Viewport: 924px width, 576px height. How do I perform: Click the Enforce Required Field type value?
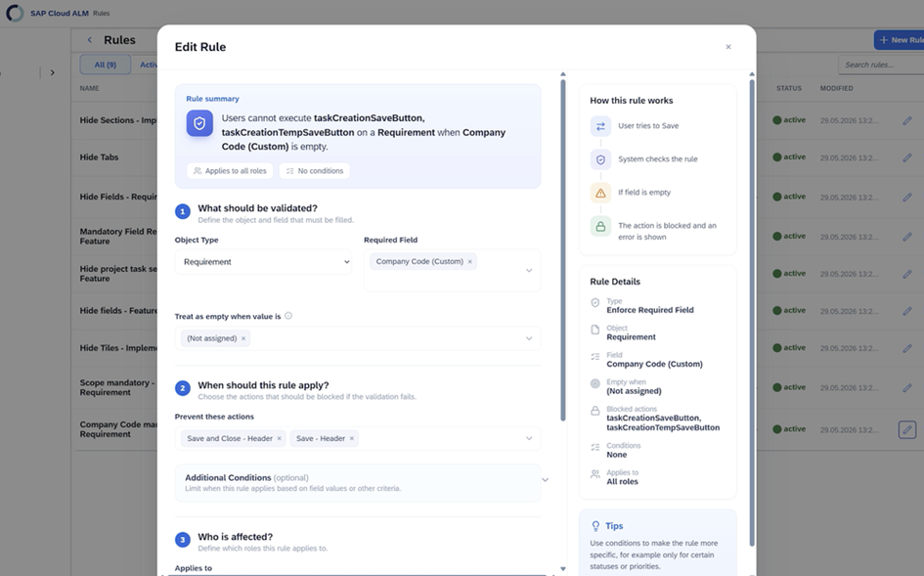point(650,310)
